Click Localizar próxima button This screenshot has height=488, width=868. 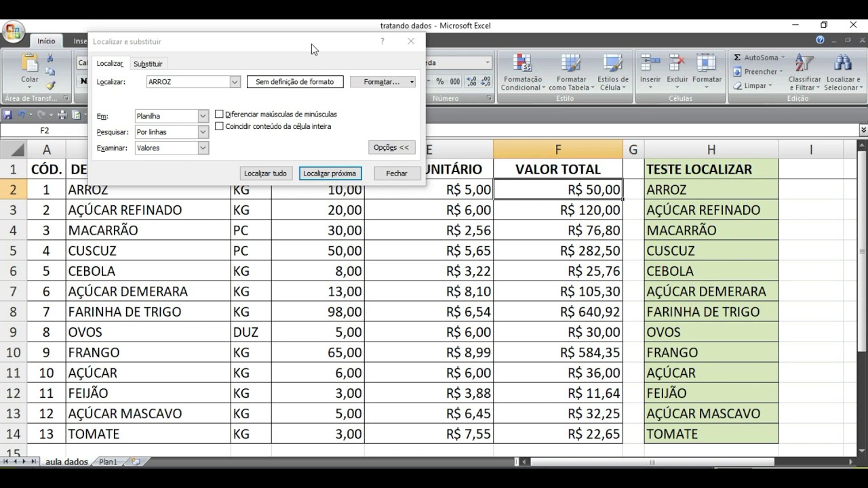330,174
